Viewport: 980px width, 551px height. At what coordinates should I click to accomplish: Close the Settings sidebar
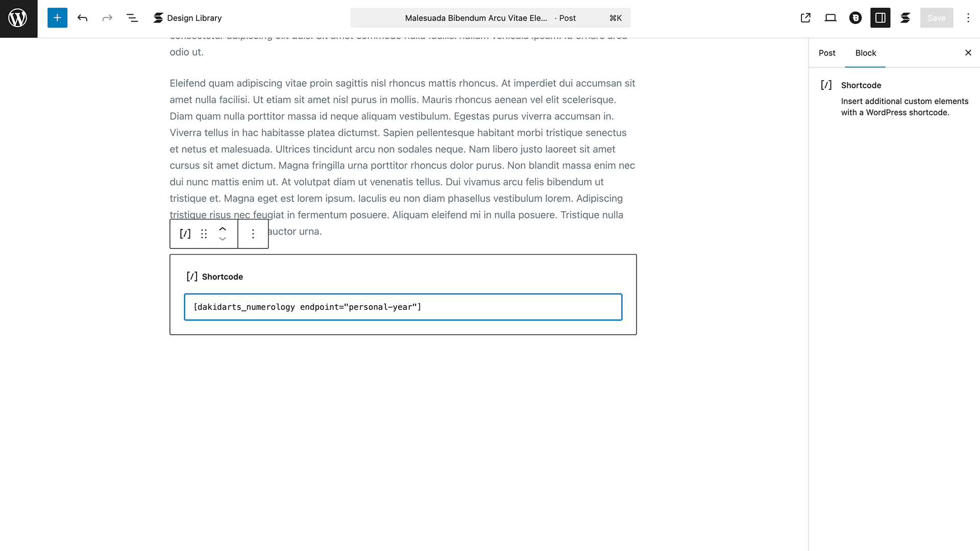[968, 53]
